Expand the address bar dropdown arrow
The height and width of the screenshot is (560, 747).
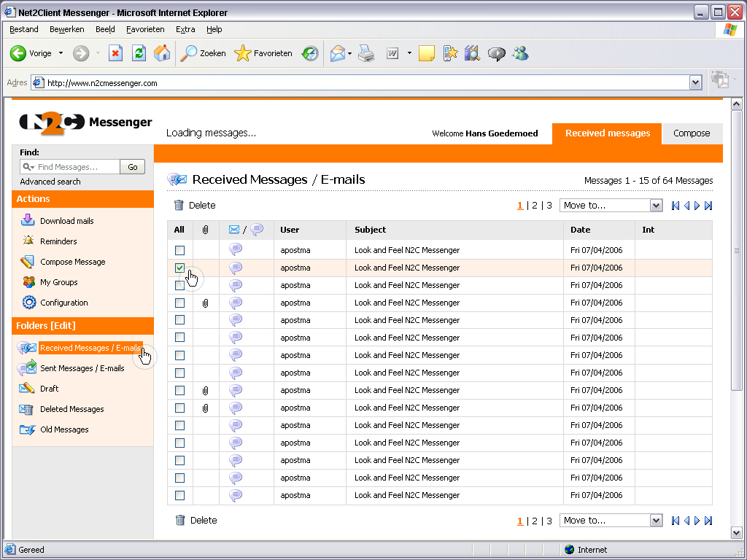click(695, 83)
